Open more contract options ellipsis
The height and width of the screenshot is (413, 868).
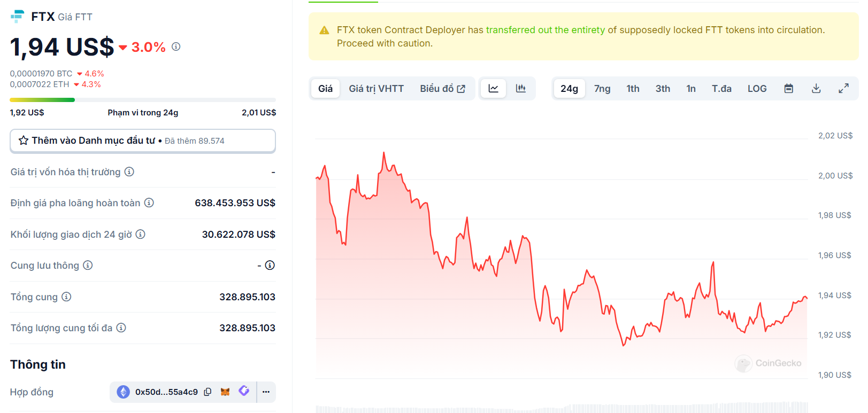click(266, 392)
